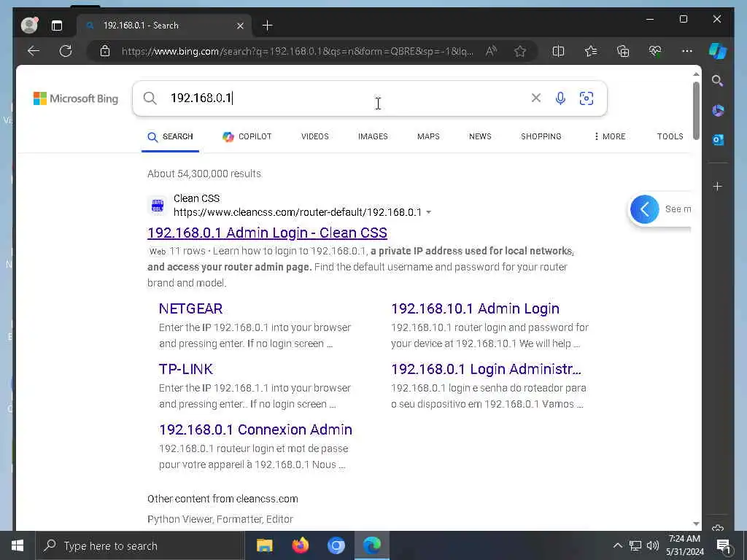Open the taskbar clock and date

pos(684,545)
